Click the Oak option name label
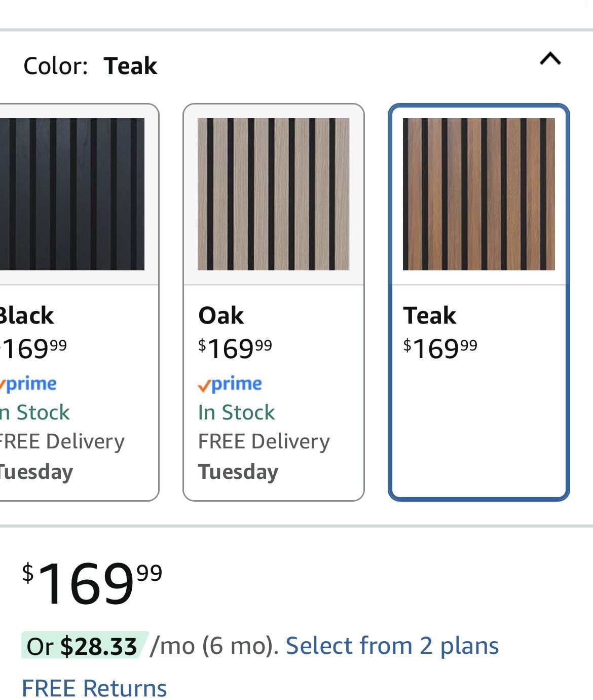The height and width of the screenshot is (700, 593). pos(221,316)
